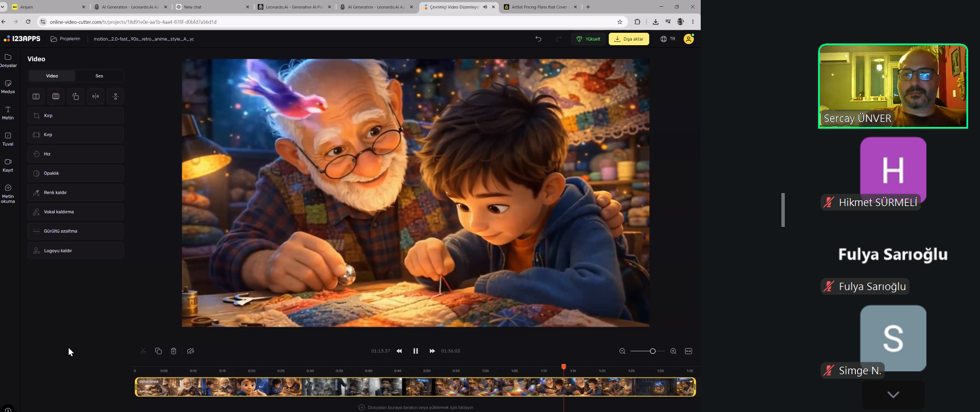Fast-forward the video playback

(432, 351)
